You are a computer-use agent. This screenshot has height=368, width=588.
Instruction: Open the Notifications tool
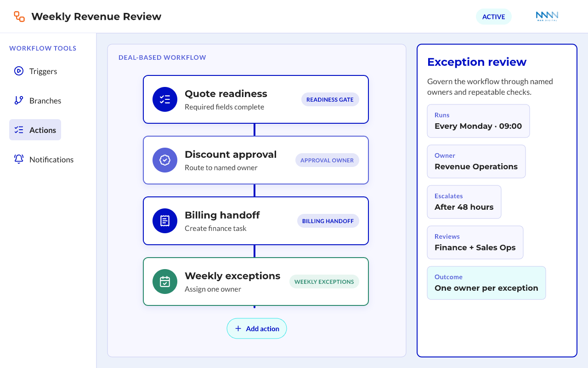coord(51,160)
